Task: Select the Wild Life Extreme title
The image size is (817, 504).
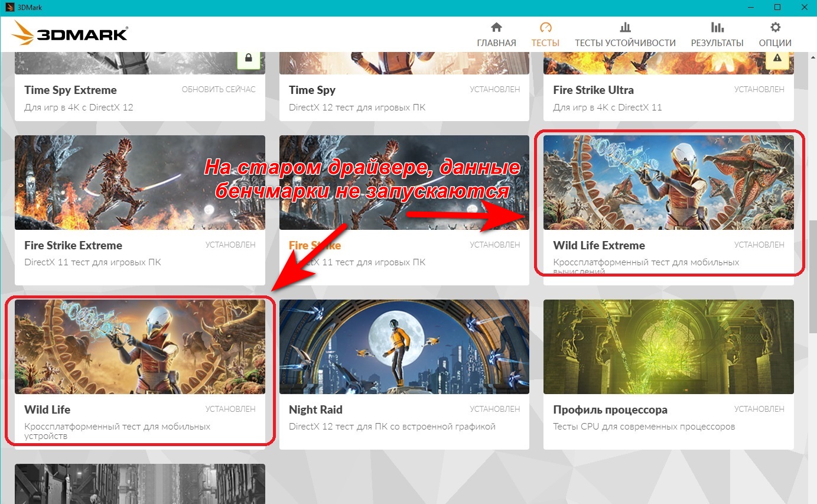Action: (x=599, y=245)
